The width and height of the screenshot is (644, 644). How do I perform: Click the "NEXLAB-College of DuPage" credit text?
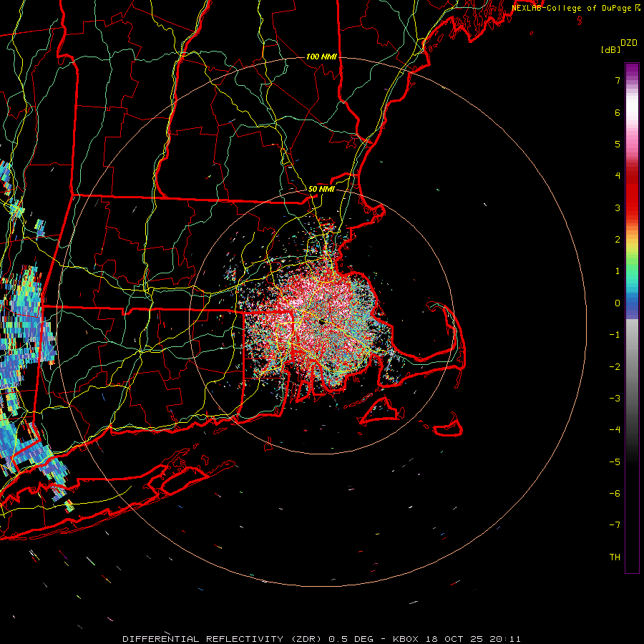point(571,8)
